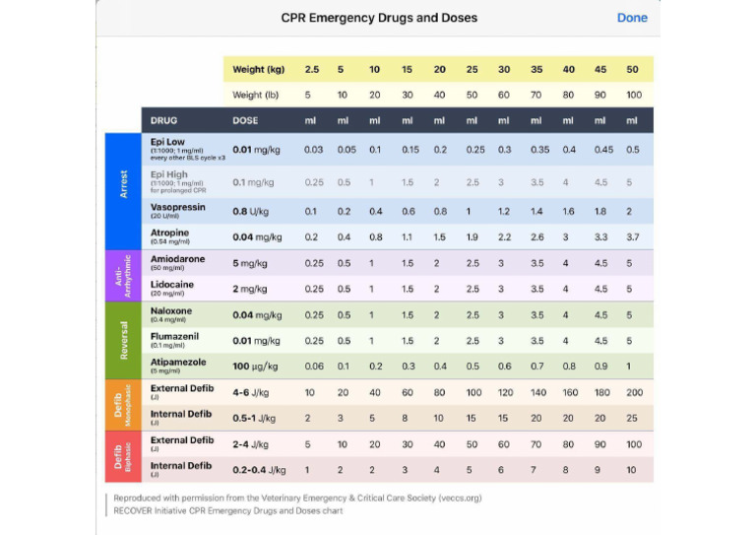Select the 'Epi Low' drug name
The height and width of the screenshot is (535, 756).
[167, 142]
